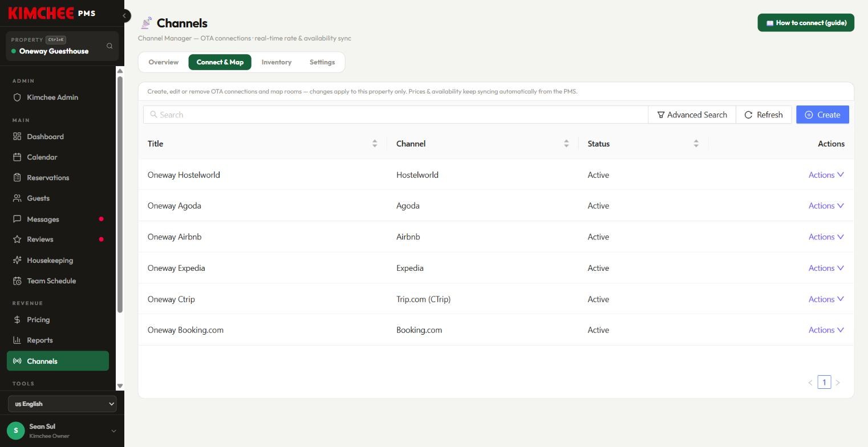
Task: Click the sidebar scroll up arrow
Action: [120, 71]
